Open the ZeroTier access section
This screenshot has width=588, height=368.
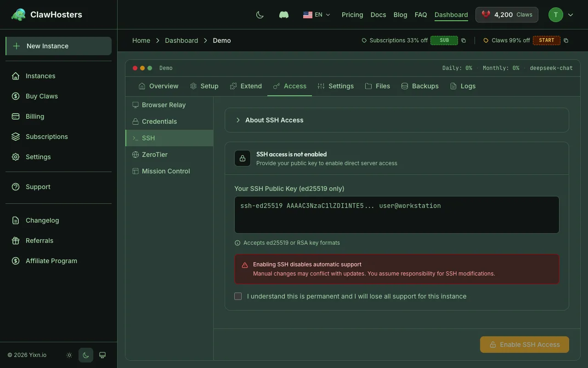(154, 155)
